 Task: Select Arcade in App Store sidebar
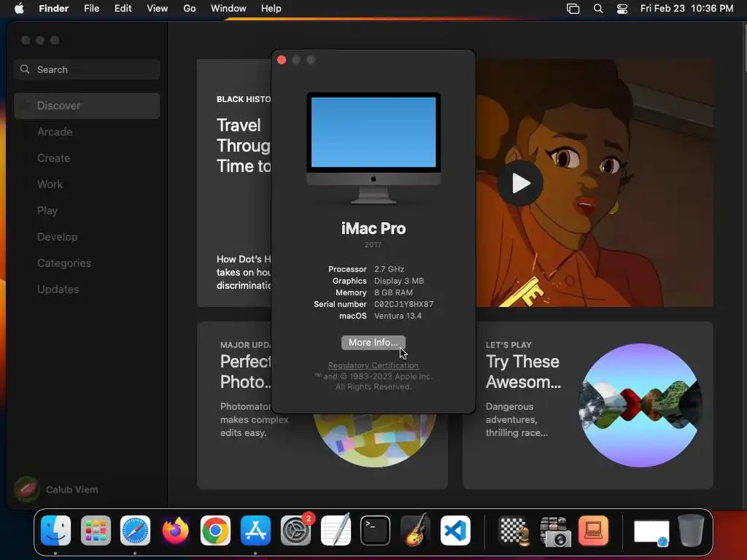pyautogui.click(x=88, y=132)
